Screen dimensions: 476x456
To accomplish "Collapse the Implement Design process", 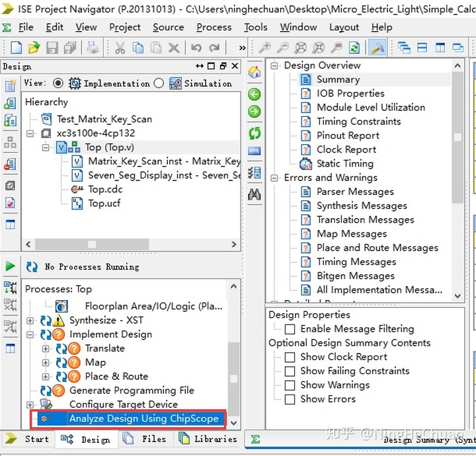I will (30, 334).
